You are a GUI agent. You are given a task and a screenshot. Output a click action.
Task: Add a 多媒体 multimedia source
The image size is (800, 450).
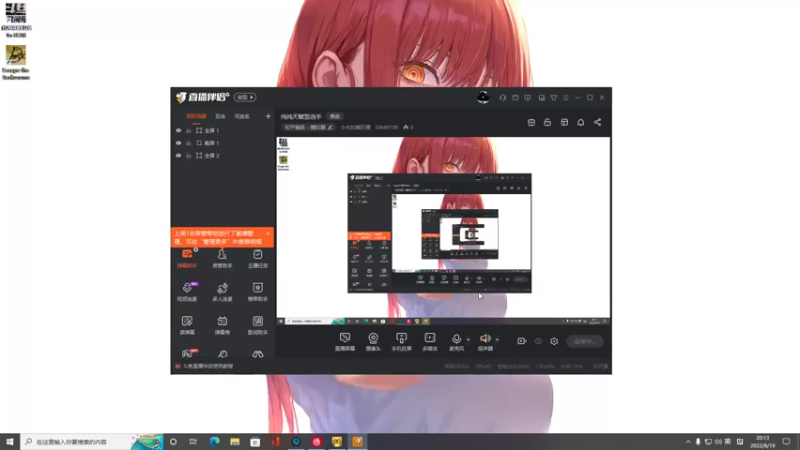(430, 342)
